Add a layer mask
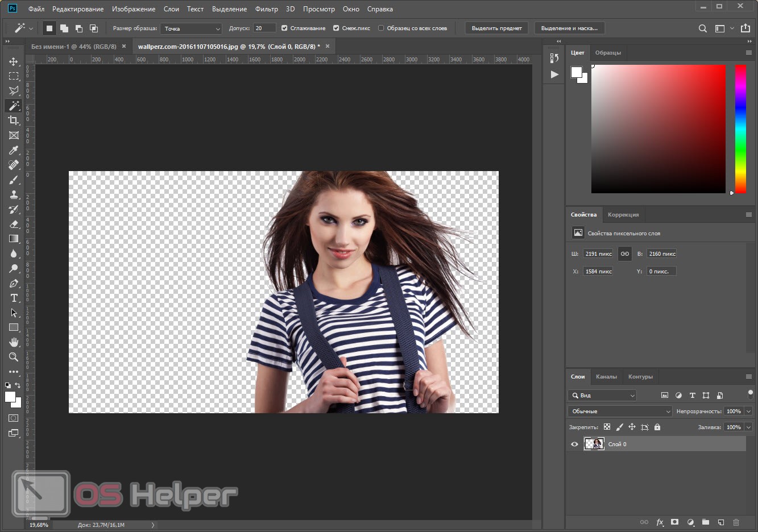Image resolution: width=758 pixels, height=532 pixels. [x=674, y=522]
